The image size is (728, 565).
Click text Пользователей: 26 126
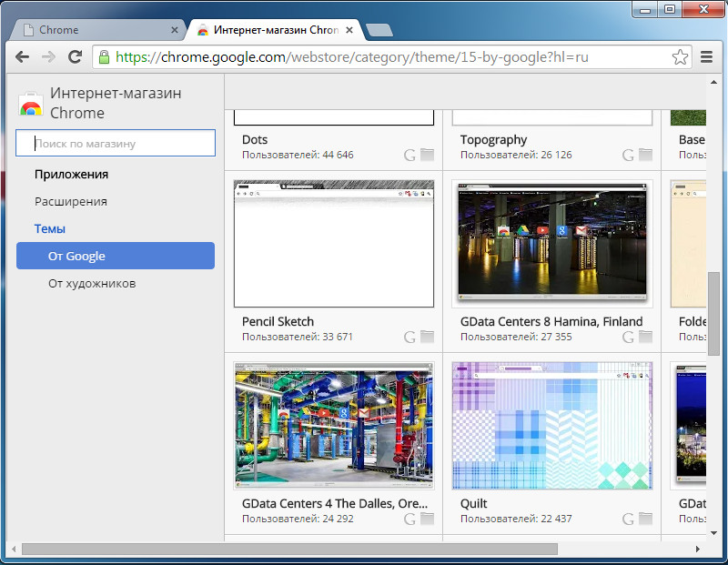(x=516, y=155)
